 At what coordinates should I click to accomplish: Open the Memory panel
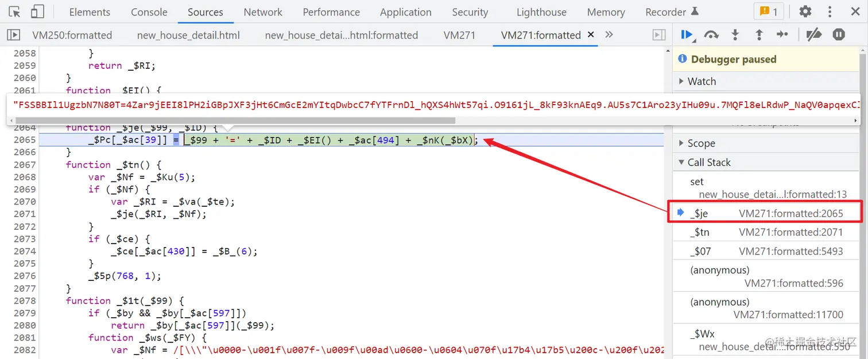tap(606, 12)
